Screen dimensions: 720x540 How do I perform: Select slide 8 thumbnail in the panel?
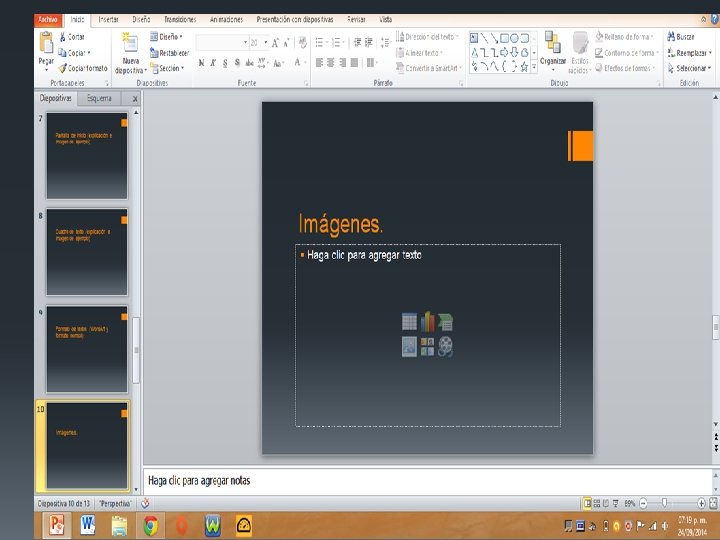[x=86, y=252]
